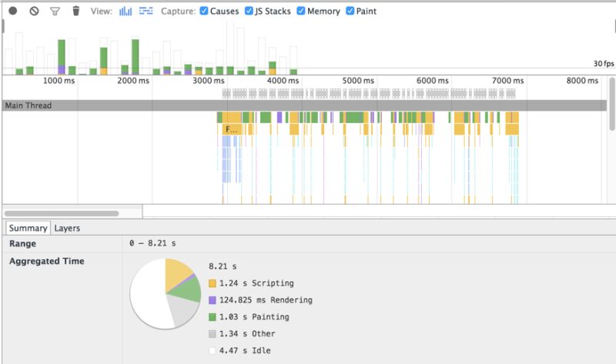Screen dimensions: 616x364
Task: Click the 8000 ms time ruler label
Action: (582, 81)
